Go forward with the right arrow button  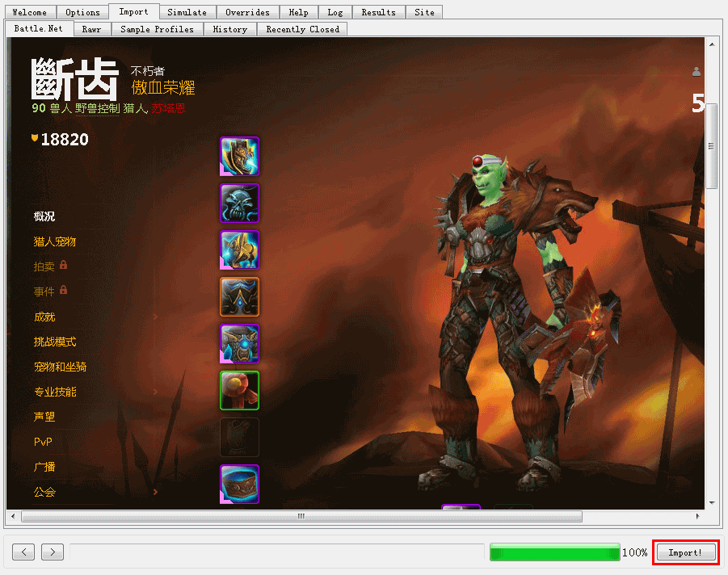pyautogui.click(x=53, y=552)
